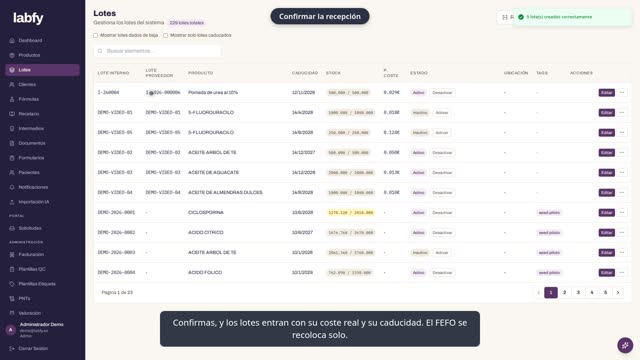Screen dimensions: 640x360
Task: Edit lote DEMO-2026-0004
Action: pos(607,273)
